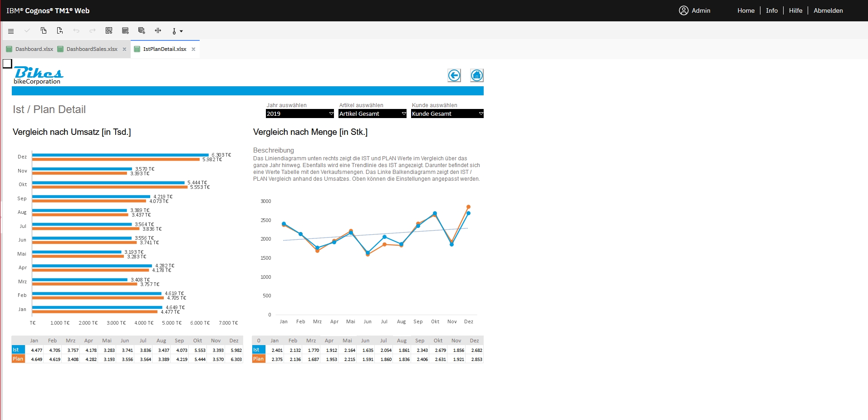Expand the Artikel Gesamt dropdown
868x420 pixels.
pos(373,114)
